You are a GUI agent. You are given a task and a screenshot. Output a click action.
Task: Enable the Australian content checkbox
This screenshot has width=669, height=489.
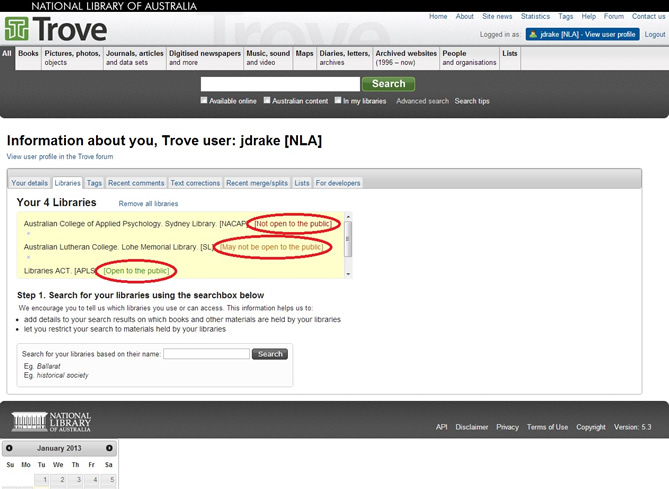[x=267, y=101]
